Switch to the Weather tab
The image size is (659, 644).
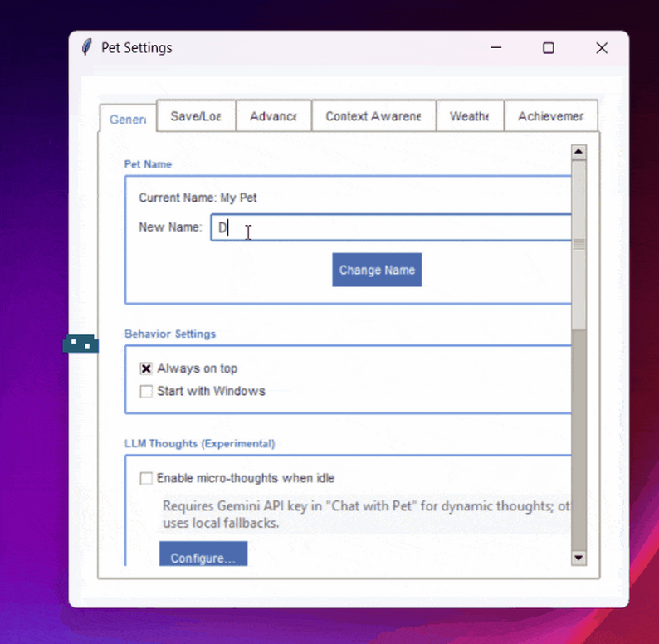(470, 116)
